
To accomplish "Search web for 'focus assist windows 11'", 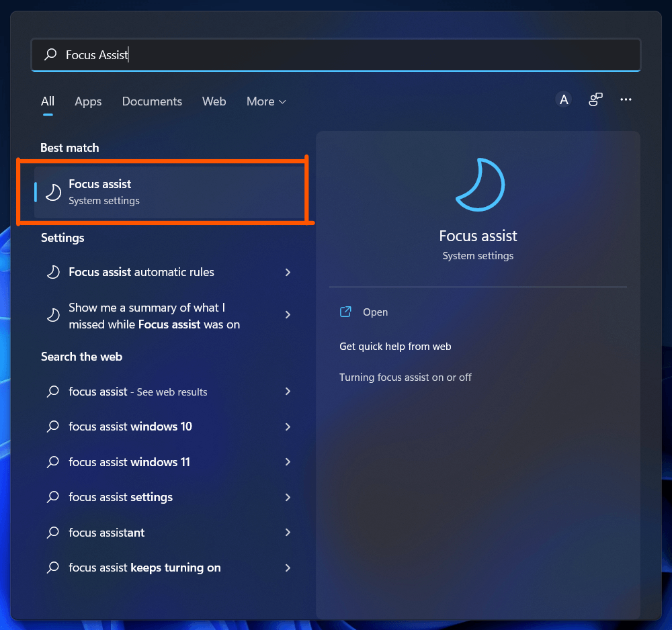I will (169, 462).
